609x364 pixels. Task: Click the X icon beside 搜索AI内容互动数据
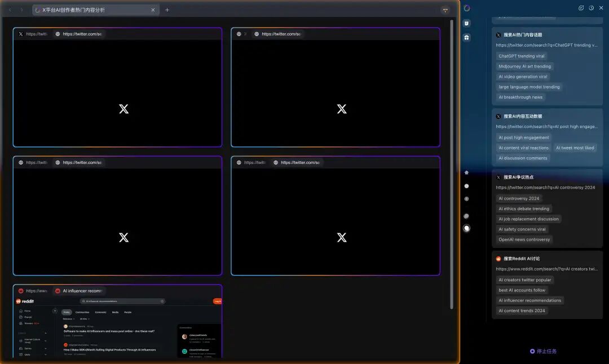pos(498,117)
